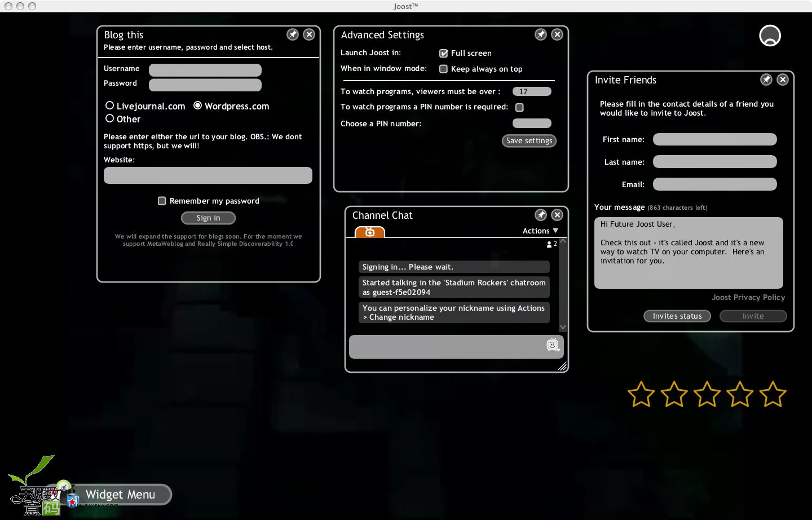812x520 pixels.
Task: Click the chat message input box
Action: tap(456, 347)
